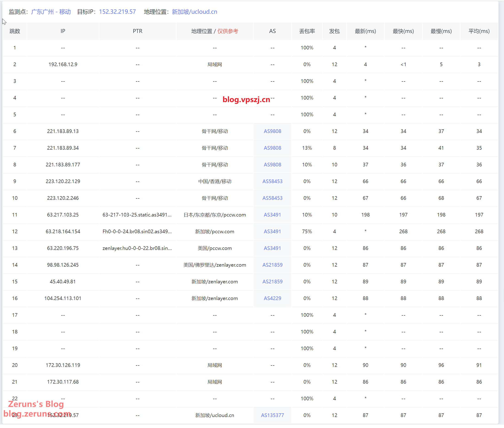Click the 最慢(ms) column header
The height and width of the screenshot is (428, 504).
(x=441, y=31)
